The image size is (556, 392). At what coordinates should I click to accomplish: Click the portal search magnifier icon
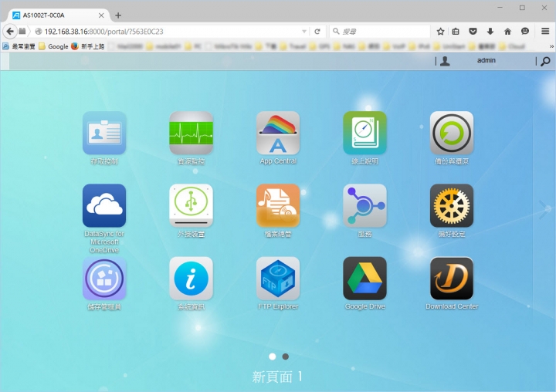pos(545,61)
